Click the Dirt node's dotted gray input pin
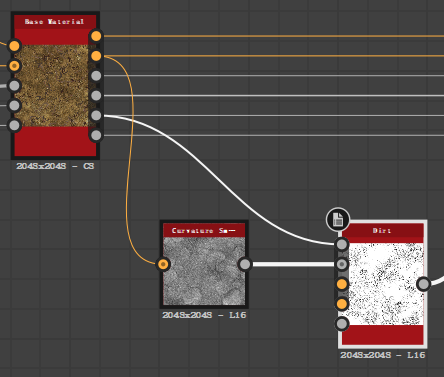This screenshot has height=377, width=444. (x=342, y=264)
